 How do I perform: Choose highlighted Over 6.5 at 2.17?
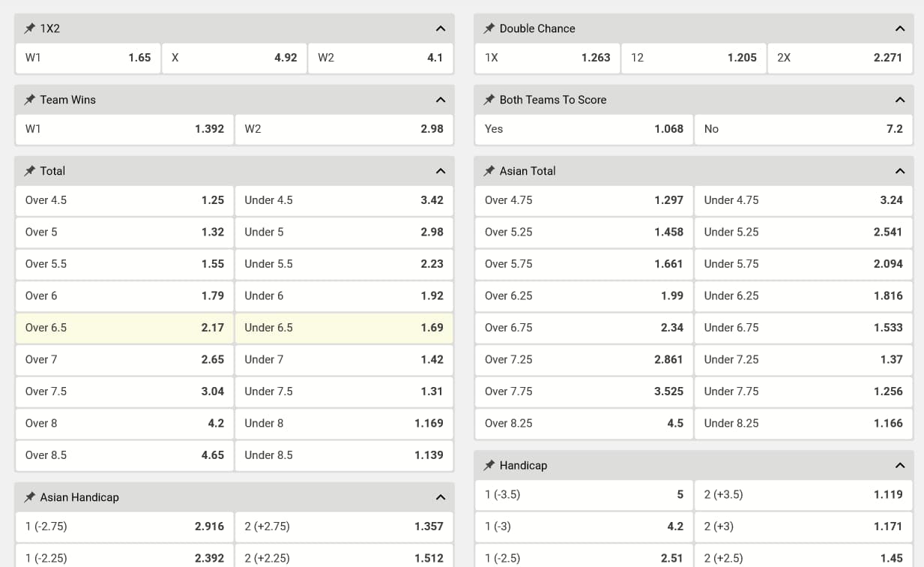pos(124,328)
